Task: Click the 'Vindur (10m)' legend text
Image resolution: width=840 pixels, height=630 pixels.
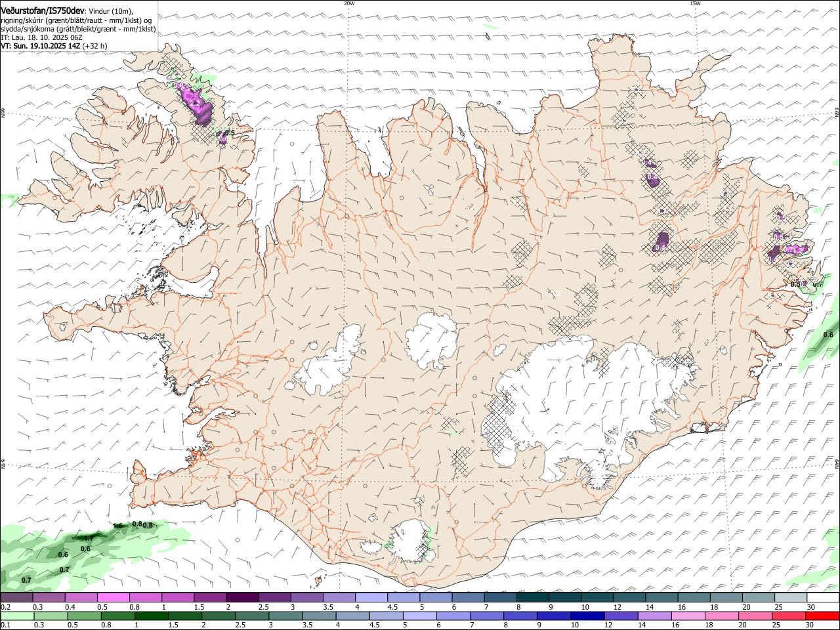Action: coord(110,11)
